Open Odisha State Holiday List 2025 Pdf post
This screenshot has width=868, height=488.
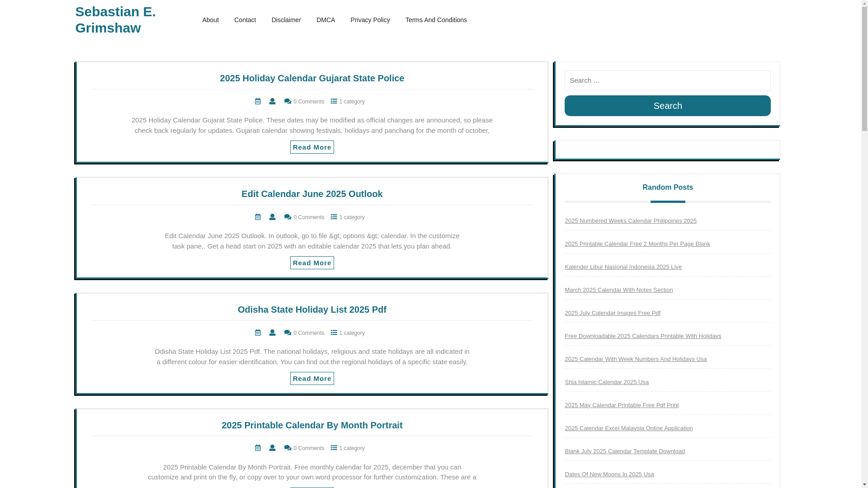[x=312, y=310]
